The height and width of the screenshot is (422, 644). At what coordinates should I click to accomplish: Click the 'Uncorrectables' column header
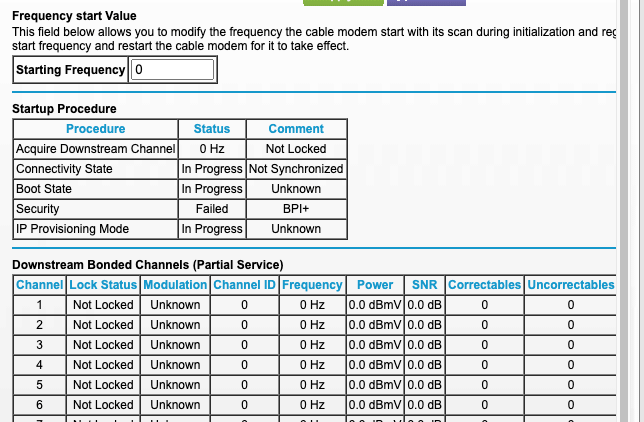click(571, 285)
